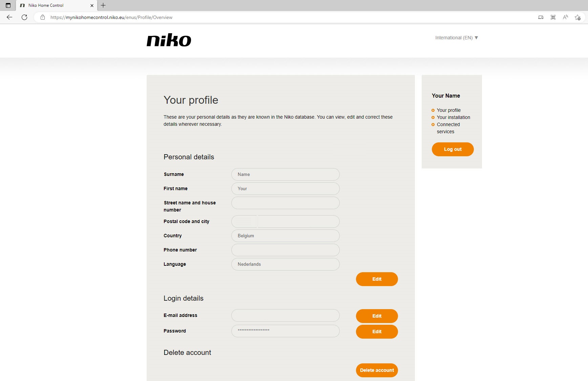This screenshot has height=381, width=588.
Task: Click the browser back arrow
Action: pyautogui.click(x=9, y=17)
